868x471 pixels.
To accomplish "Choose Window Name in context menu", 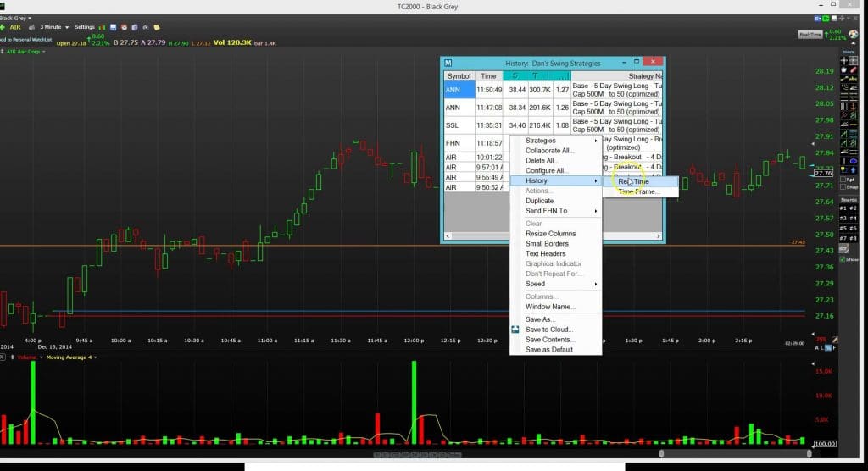I will pos(556,307).
